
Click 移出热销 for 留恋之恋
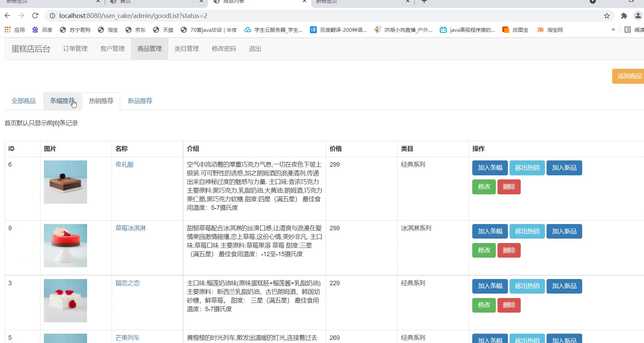click(527, 286)
